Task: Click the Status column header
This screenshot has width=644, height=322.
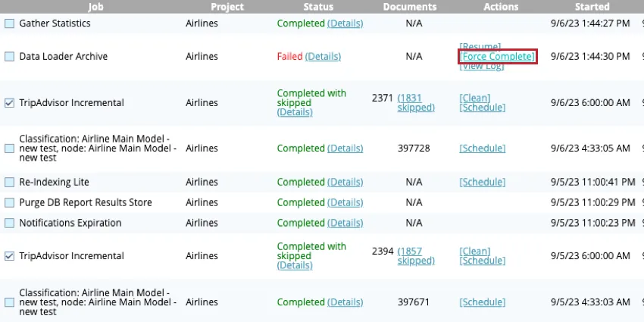Action: tap(318, 7)
